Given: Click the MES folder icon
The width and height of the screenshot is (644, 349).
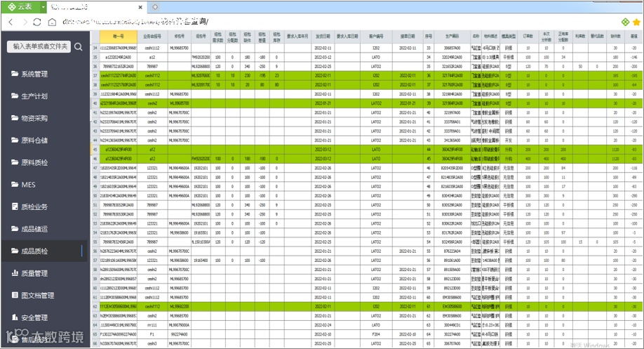Looking at the screenshot, I should pos(15,185).
